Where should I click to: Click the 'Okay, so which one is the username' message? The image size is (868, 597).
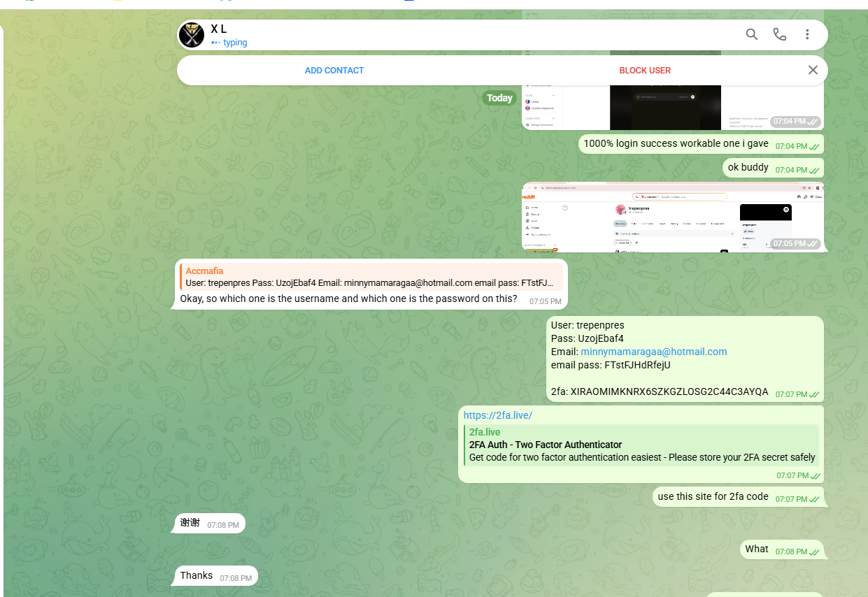tap(348, 299)
